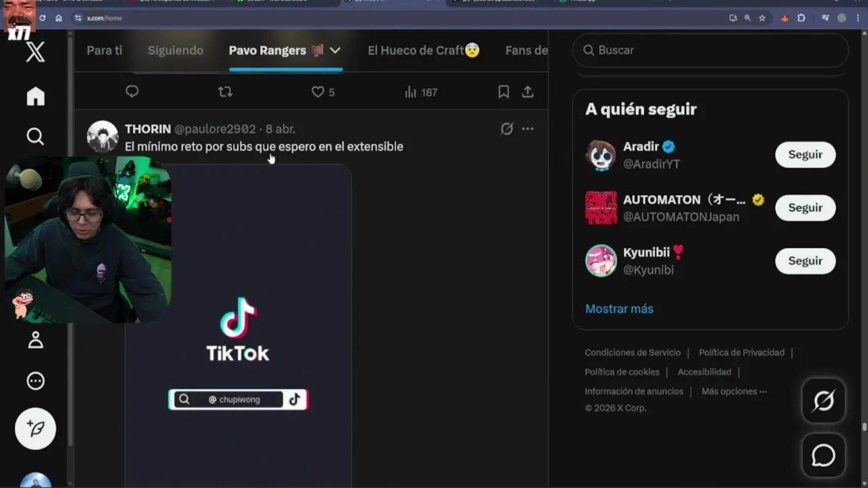Open the account avatar at sidebar bottom
Image resolution: width=868 pixels, height=488 pixels.
point(35,480)
